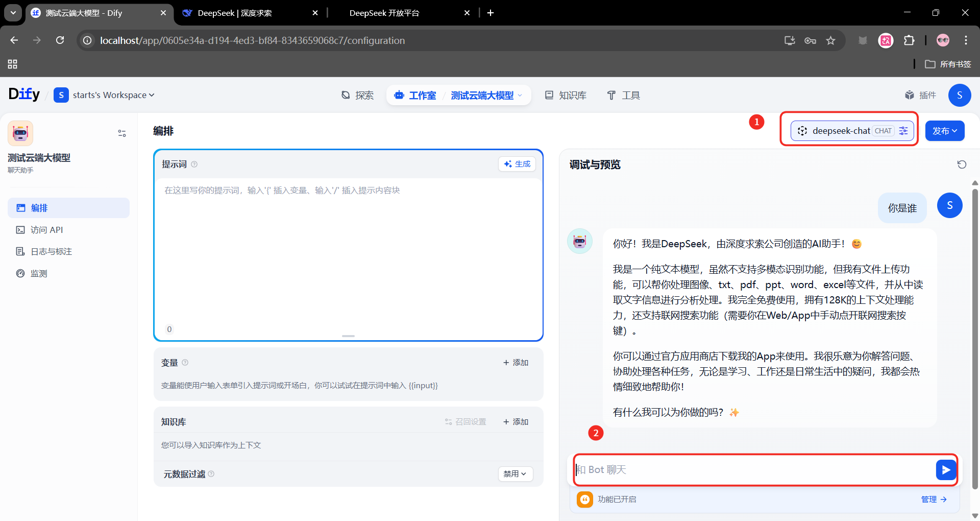Image resolution: width=980 pixels, height=521 pixels.
Task: Switch to the DeepSeek 深度求索 browser tab
Action: [x=251, y=13]
